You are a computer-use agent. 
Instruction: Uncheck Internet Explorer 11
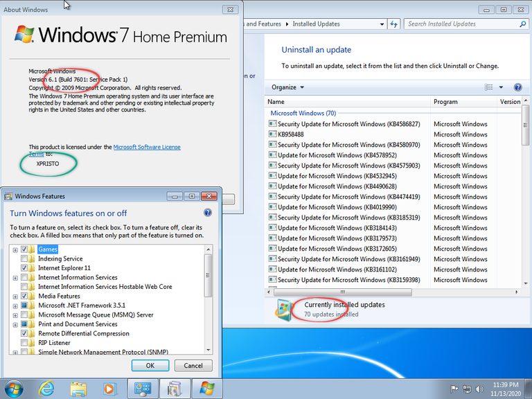(x=24, y=267)
